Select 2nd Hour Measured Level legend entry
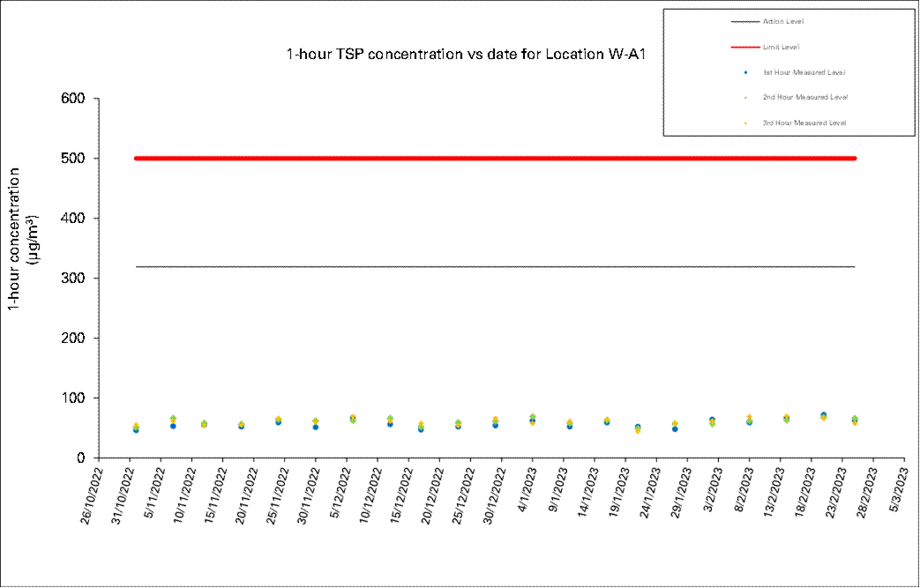The height and width of the screenshot is (588, 920). (804, 97)
